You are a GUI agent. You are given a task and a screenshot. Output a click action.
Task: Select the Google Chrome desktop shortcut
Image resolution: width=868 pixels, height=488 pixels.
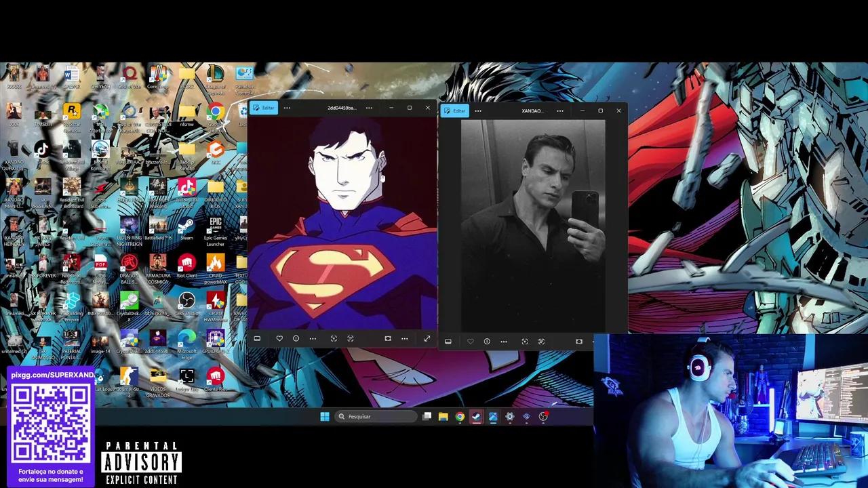coord(216,115)
